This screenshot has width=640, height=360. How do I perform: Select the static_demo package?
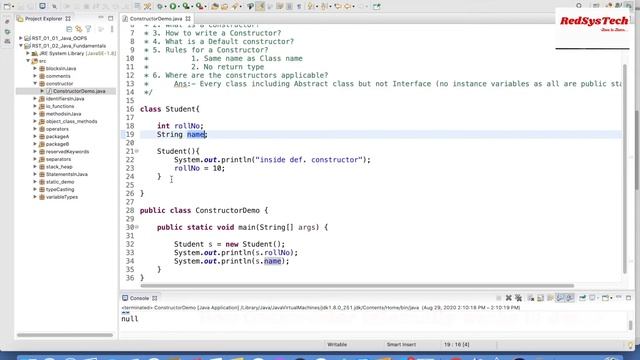tap(60, 182)
